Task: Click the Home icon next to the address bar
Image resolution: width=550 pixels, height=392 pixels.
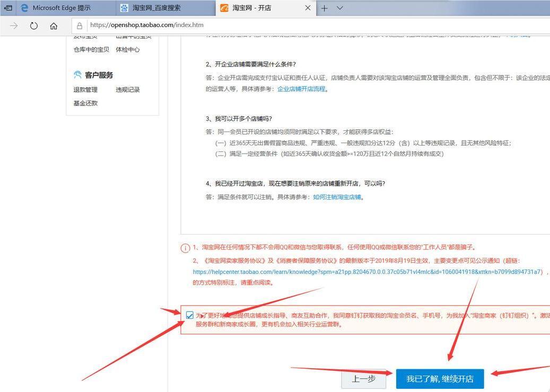Action: [53, 25]
